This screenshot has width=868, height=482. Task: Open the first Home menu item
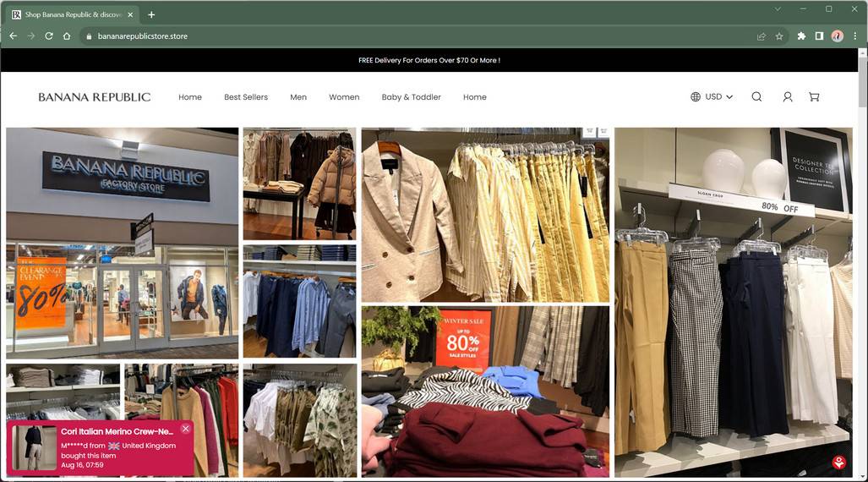pyautogui.click(x=190, y=97)
